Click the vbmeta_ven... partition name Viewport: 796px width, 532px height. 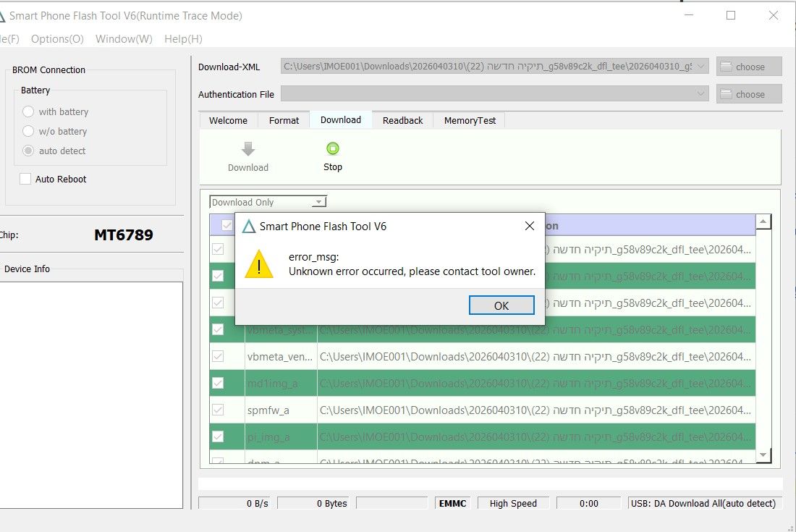(280, 357)
